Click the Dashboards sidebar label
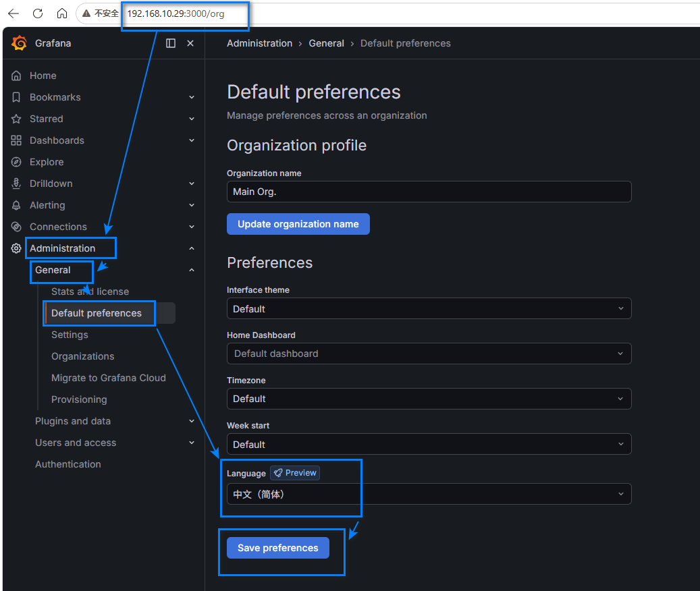 click(x=57, y=140)
